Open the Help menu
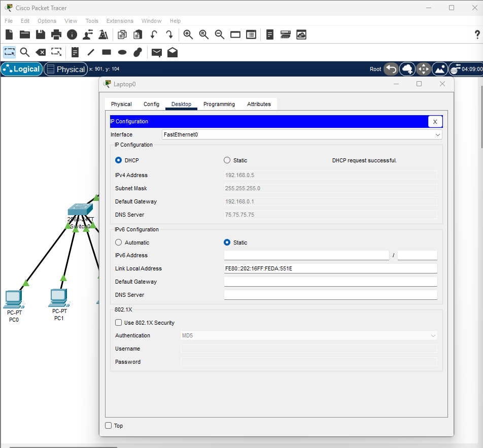This screenshot has width=483, height=448. coord(175,21)
